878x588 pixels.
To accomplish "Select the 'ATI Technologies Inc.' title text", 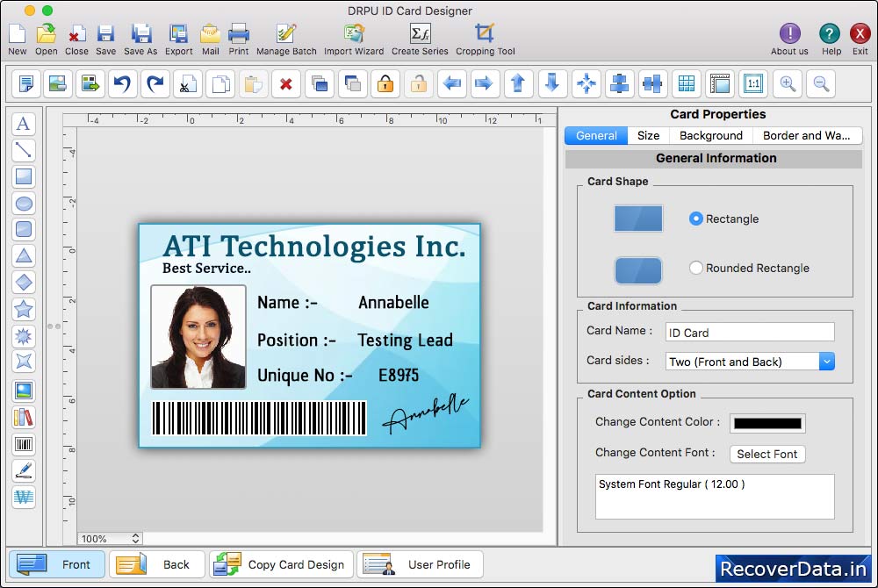I will point(314,246).
